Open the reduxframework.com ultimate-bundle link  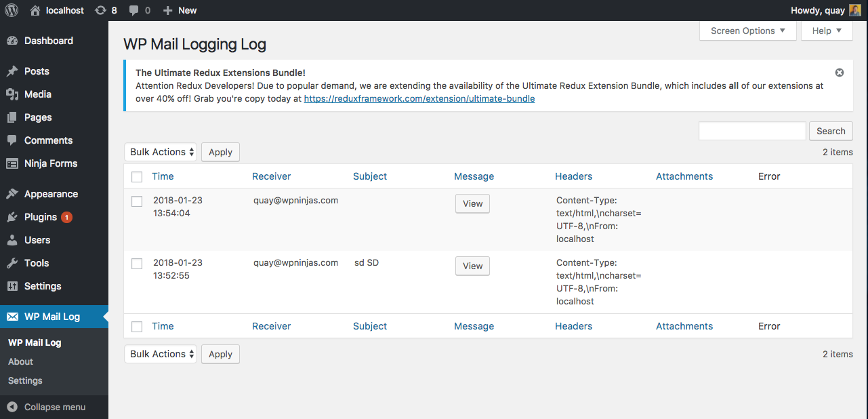point(419,98)
